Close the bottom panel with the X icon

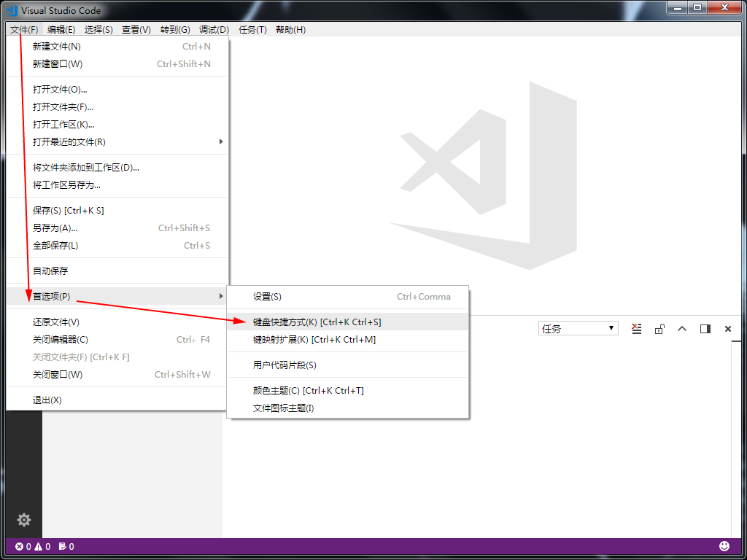click(x=728, y=329)
